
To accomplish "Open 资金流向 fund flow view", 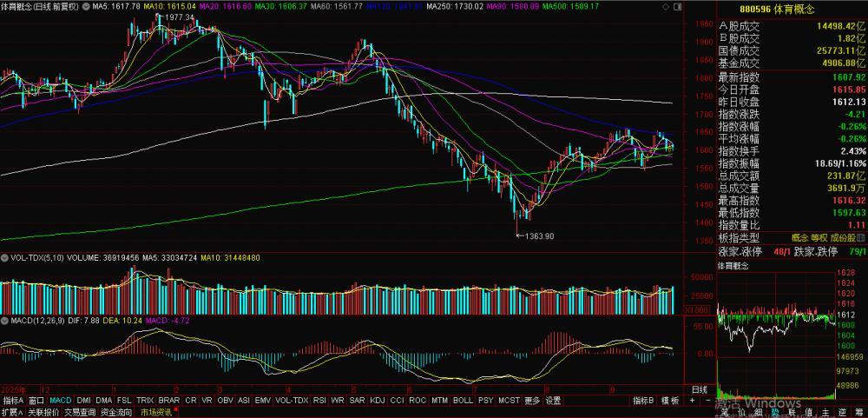I will pyautogui.click(x=116, y=412).
